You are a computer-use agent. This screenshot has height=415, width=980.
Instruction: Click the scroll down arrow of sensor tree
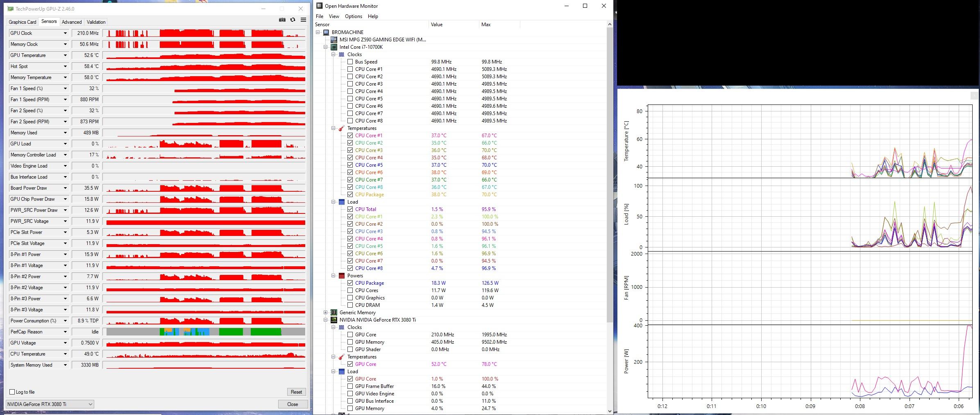609,411
